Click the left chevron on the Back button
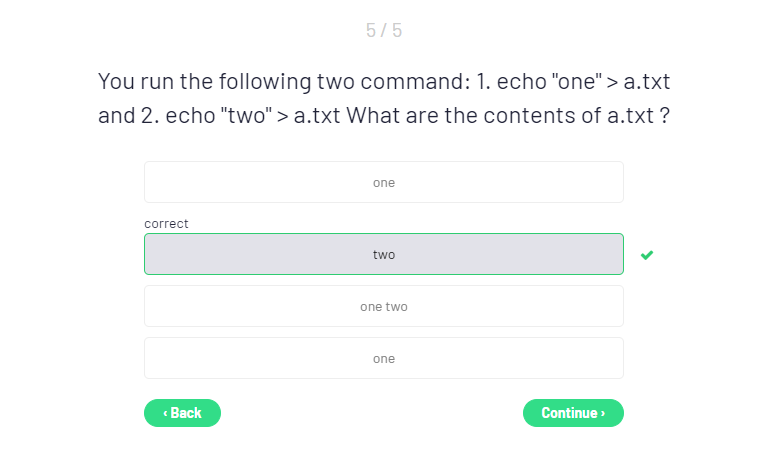 tap(165, 413)
